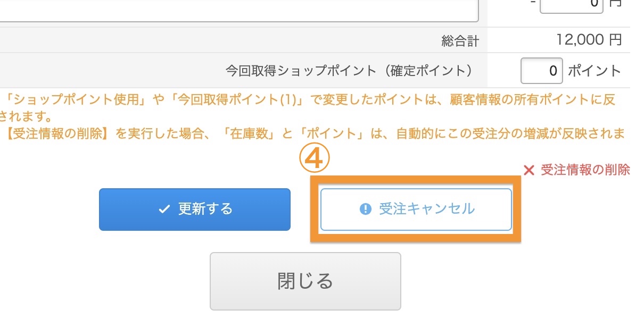Focus the 確定ポイント input field

click(542, 71)
